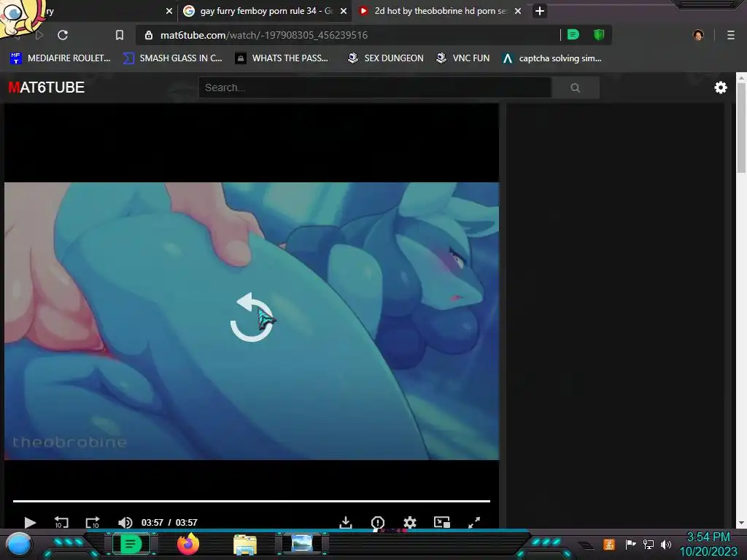The image size is (747, 560).
Task: Click the green chat bubble extension icon in address bar
Action: point(573,35)
